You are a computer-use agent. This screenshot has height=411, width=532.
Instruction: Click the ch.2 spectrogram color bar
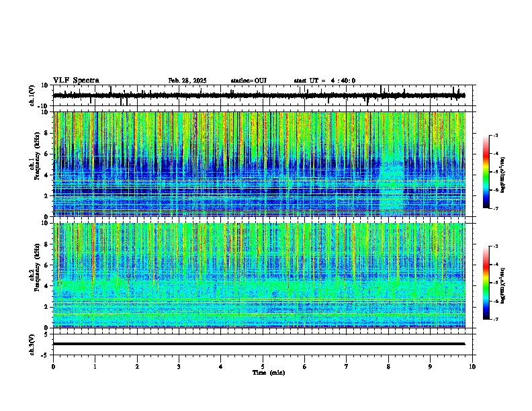pyautogui.click(x=486, y=283)
